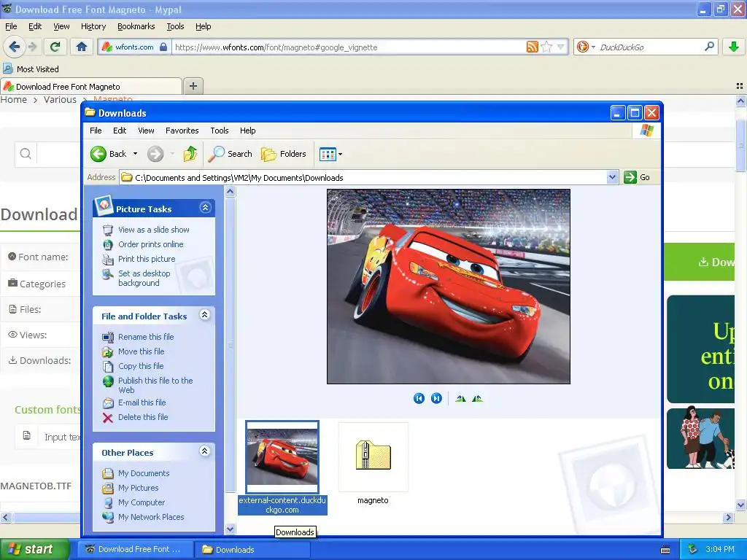Open Explorer Help menu

click(247, 131)
